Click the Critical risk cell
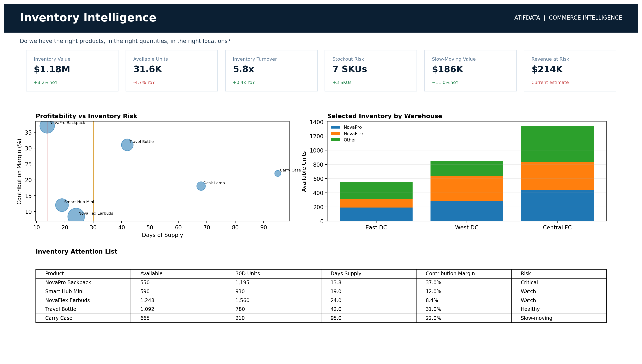The height and width of the screenshot is (364, 642). [559, 283]
